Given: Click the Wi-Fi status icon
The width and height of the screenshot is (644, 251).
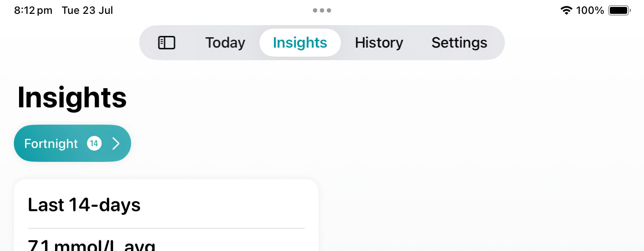Looking at the screenshot, I should pyautogui.click(x=566, y=10).
